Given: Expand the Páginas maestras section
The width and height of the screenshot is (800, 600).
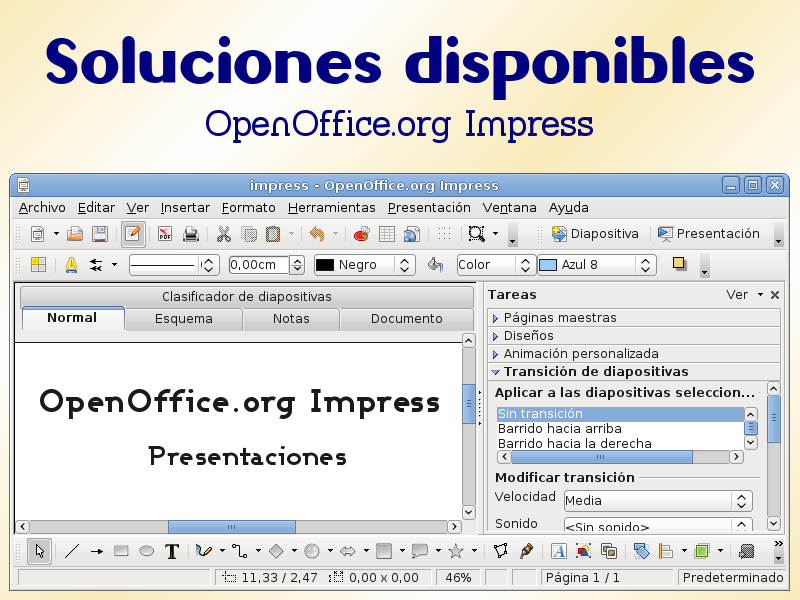Looking at the screenshot, I should point(560,317).
